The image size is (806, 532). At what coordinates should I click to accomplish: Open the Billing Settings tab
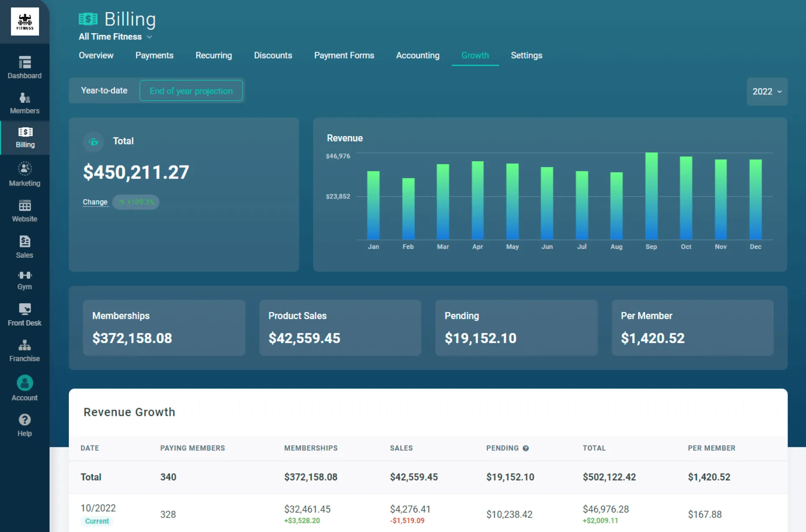(x=526, y=55)
